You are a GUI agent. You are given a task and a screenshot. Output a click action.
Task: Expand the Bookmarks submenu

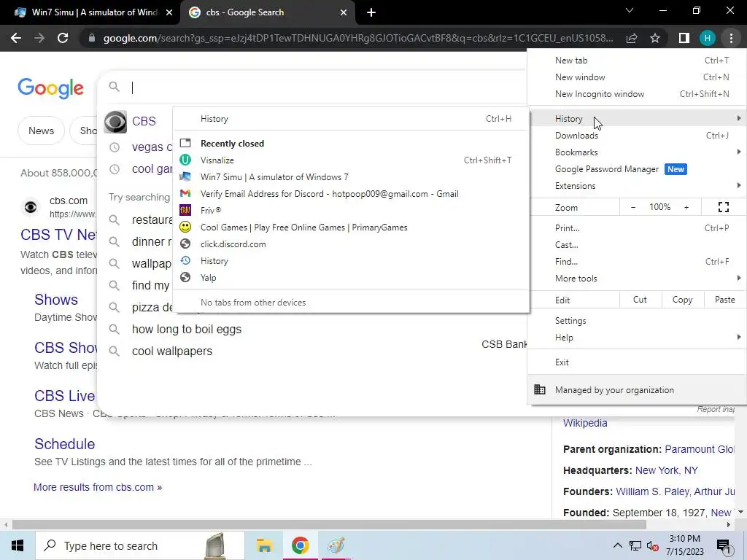point(637,152)
